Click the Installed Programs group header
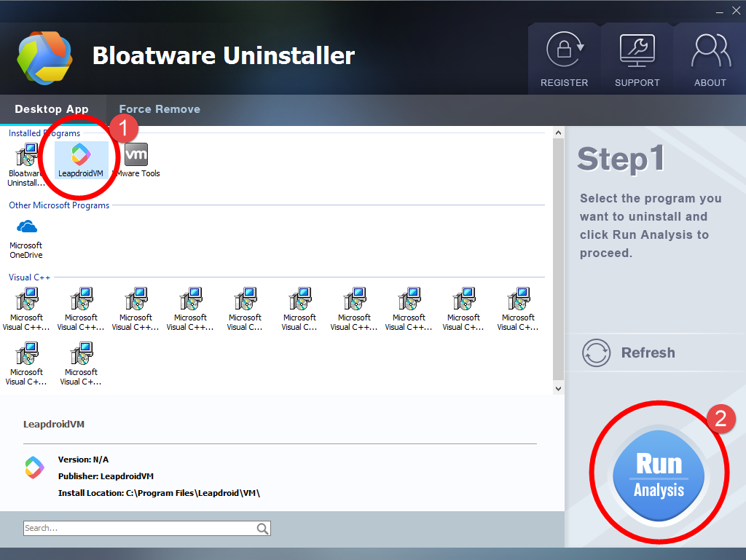 (x=44, y=133)
